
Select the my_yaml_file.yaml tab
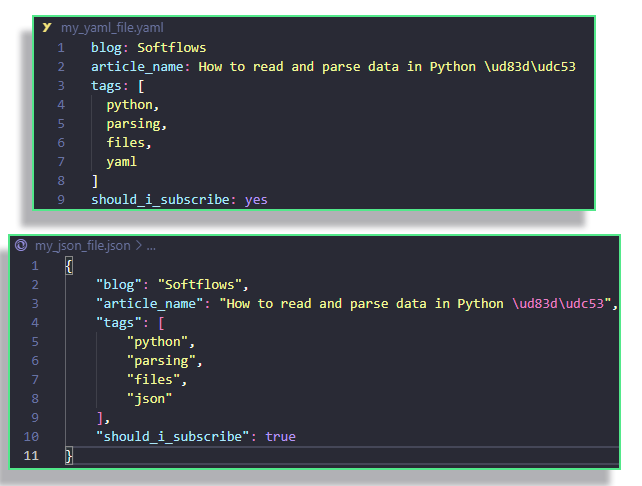(x=111, y=28)
